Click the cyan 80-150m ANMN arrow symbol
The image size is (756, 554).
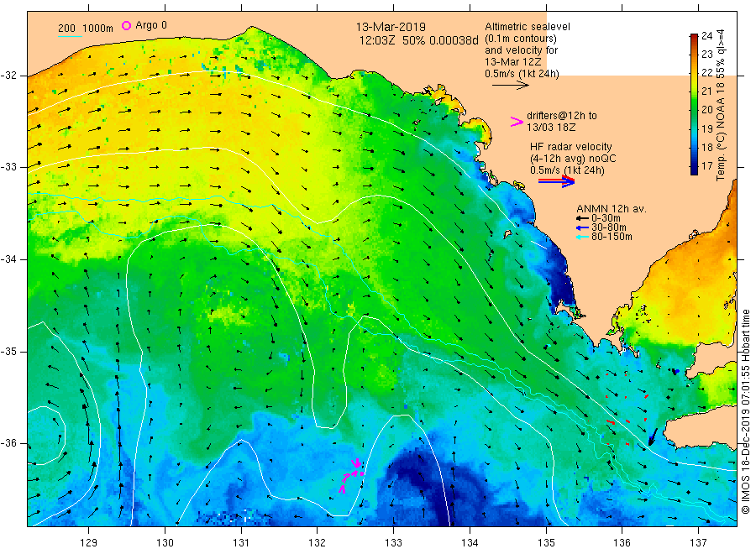pos(583,237)
